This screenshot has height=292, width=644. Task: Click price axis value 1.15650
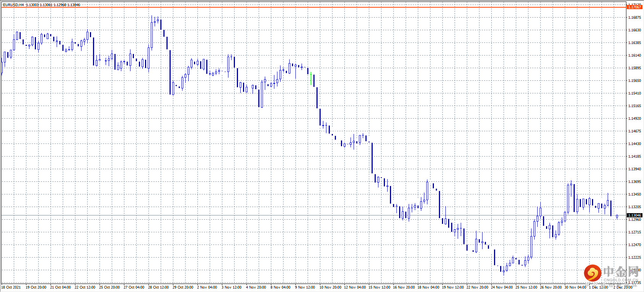point(635,81)
